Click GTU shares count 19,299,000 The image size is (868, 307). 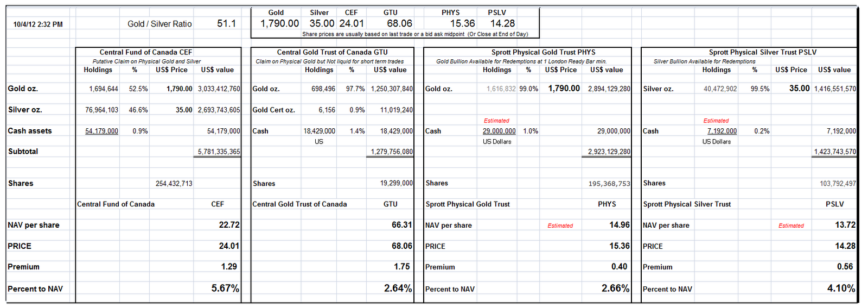(x=397, y=184)
